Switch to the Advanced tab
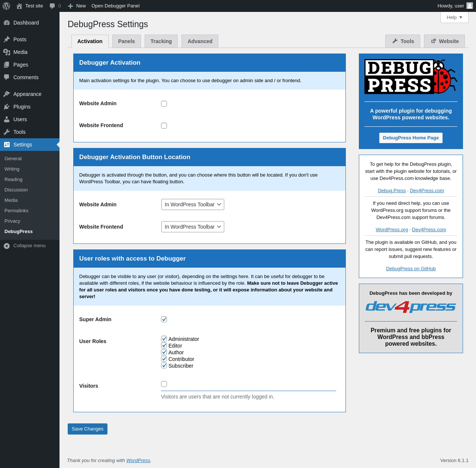The height and width of the screenshot is (468, 476). tap(200, 41)
